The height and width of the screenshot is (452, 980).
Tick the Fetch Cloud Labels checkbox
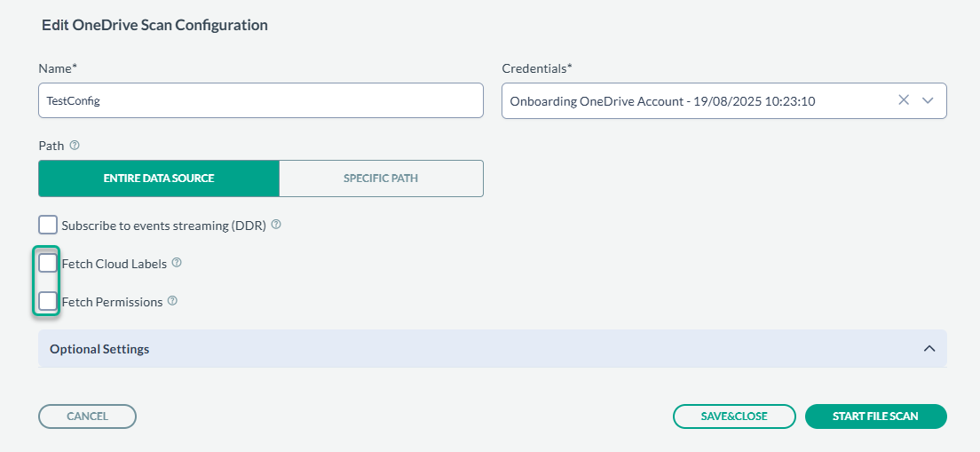[x=48, y=263]
